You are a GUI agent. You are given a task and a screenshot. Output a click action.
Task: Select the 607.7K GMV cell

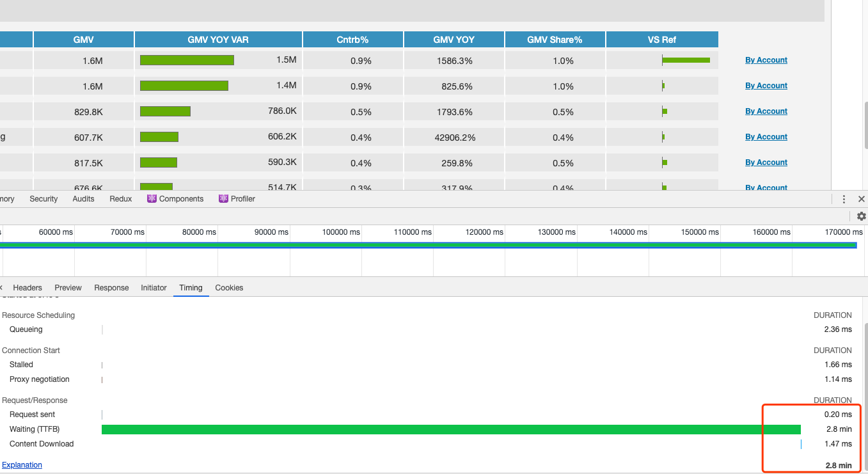click(x=84, y=138)
